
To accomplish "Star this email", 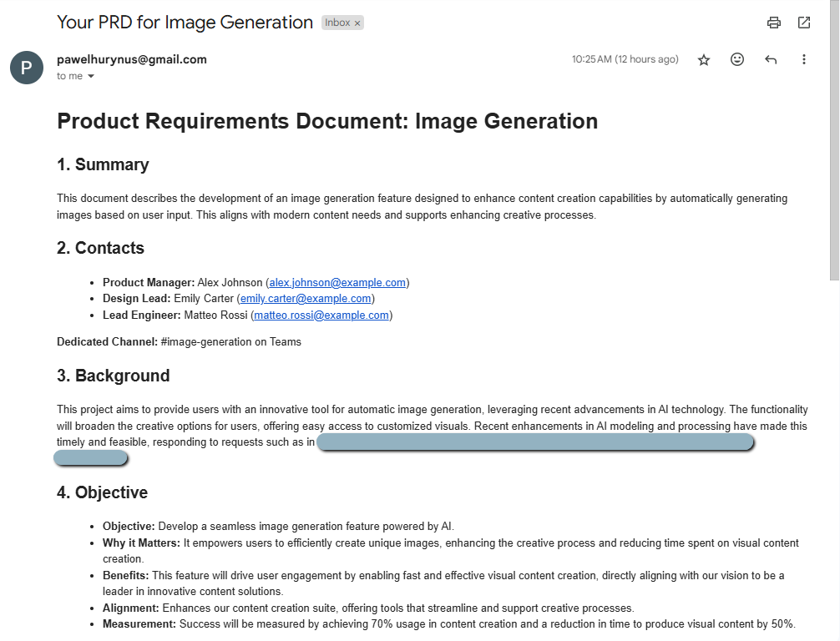I will pos(703,59).
